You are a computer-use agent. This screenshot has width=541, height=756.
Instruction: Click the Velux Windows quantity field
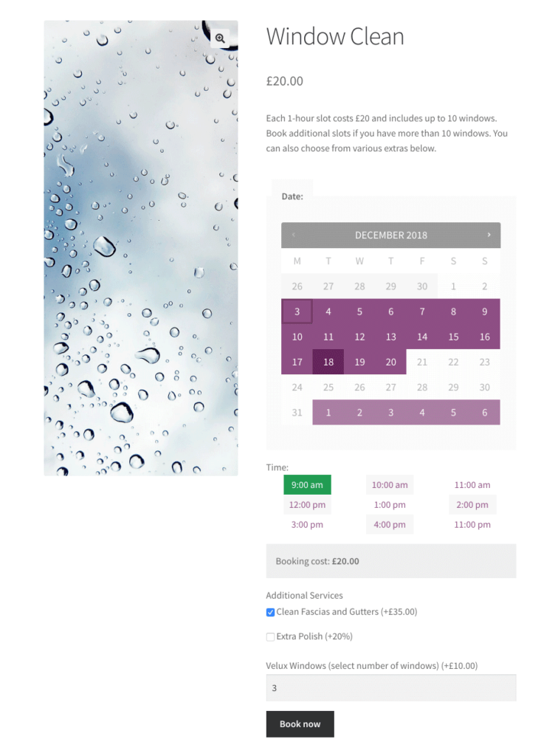(390, 687)
